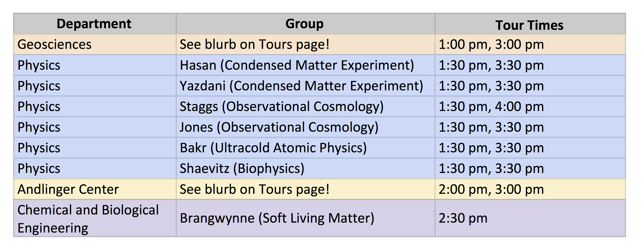Click the Tour Times column header
Screen dimensions: 644x252
pyautogui.click(x=529, y=25)
